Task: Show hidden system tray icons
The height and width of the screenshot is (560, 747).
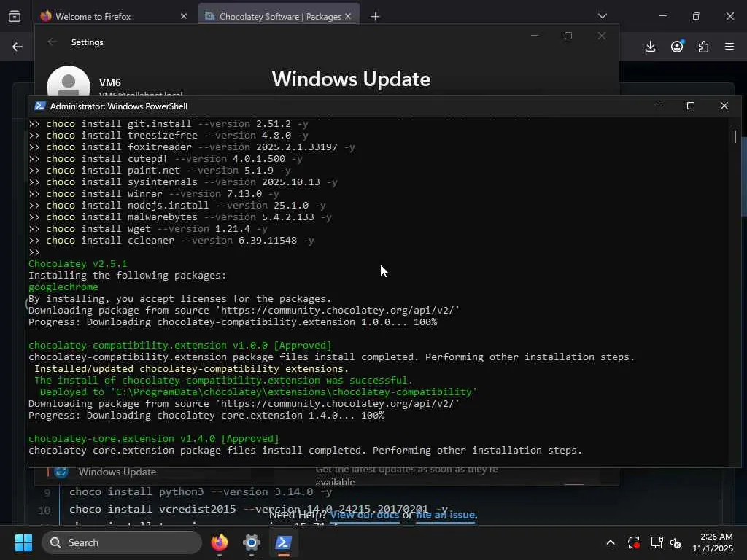Action: pyautogui.click(x=611, y=542)
